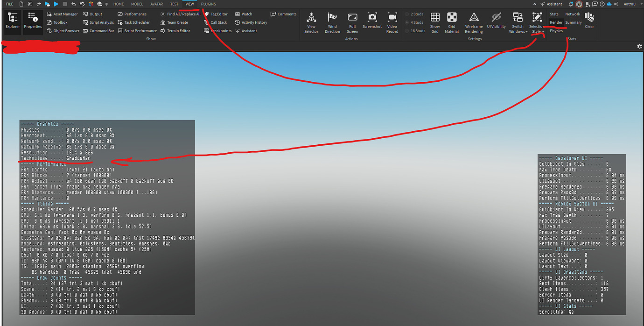This screenshot has height=326, width=644.
Task: Open Team Create window
Action: click(x=174, y=22)
